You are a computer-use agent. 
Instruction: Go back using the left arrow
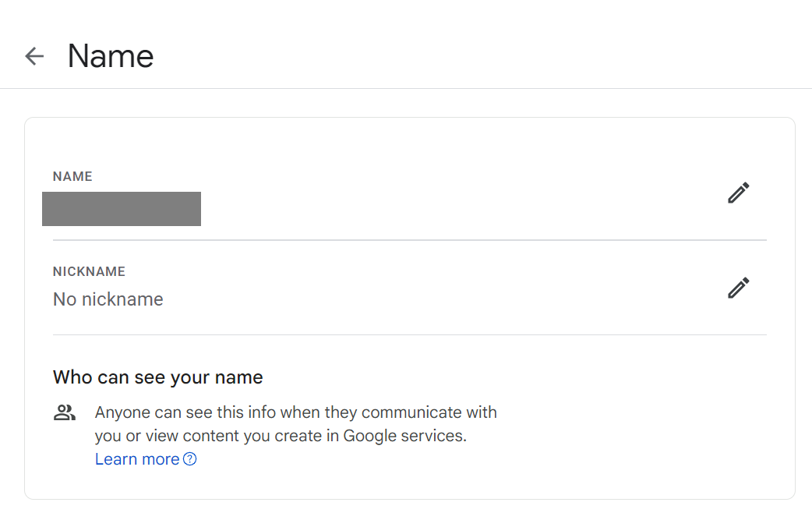click(x=34, y=56)
